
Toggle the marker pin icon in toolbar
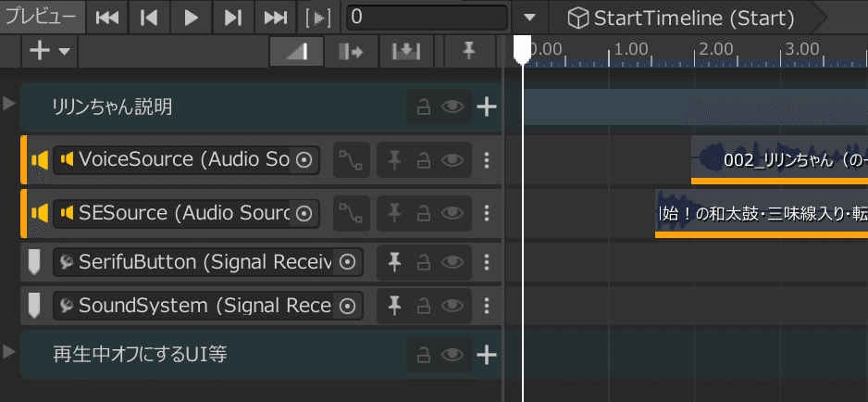(468, 52)
